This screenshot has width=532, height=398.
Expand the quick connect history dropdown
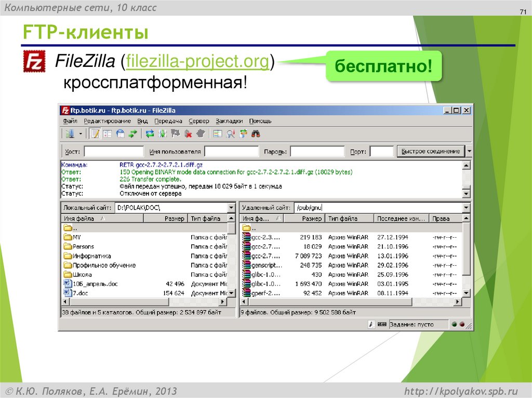pos(469,151)
